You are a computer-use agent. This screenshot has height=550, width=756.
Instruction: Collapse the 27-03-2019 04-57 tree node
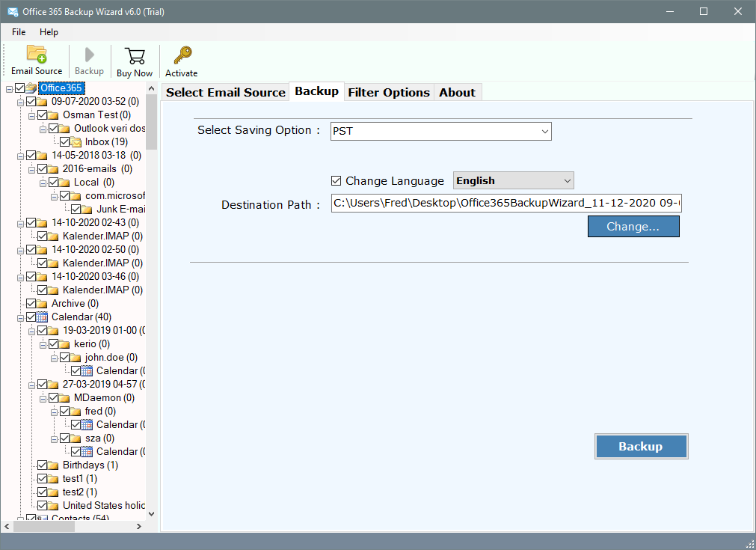(31, 385)
